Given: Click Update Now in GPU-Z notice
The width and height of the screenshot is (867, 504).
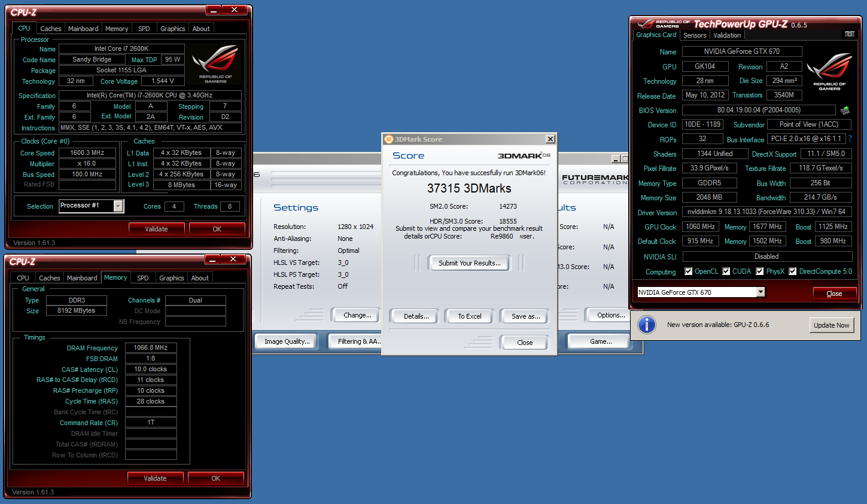Looking at the screenshot, I should coord(831,325).
